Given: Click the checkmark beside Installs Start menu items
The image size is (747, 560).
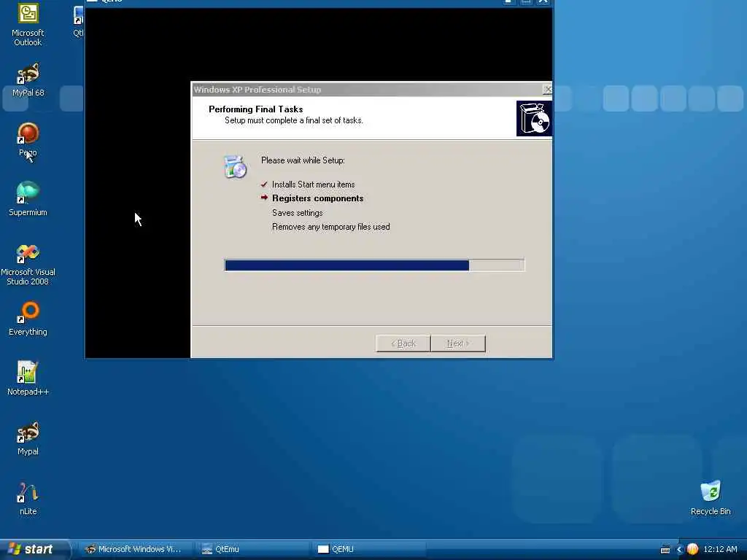Looking at the screenshot, I should (264, 184).
